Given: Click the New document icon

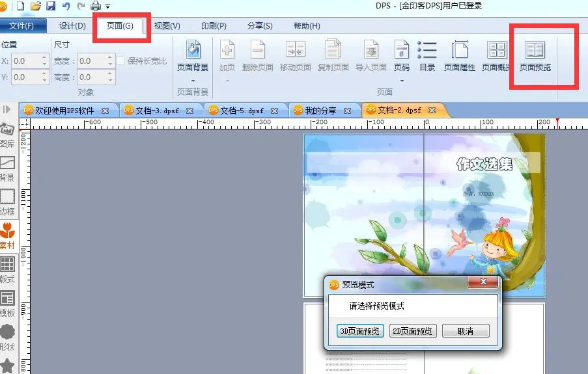Looking at the screenshot, I should point(21,6).
